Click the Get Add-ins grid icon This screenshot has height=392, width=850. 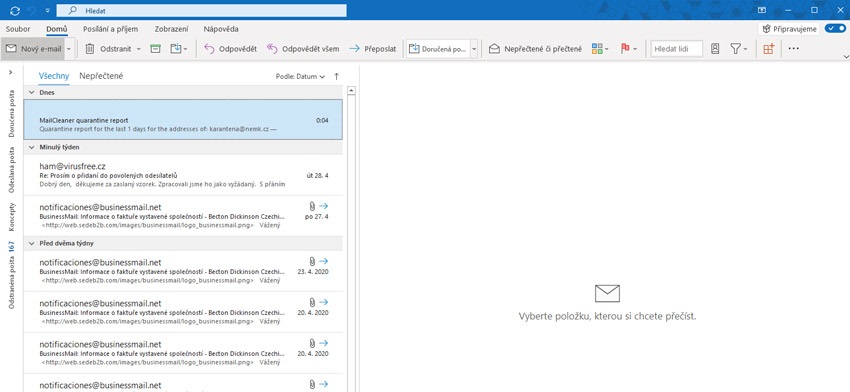coord(768,49)
